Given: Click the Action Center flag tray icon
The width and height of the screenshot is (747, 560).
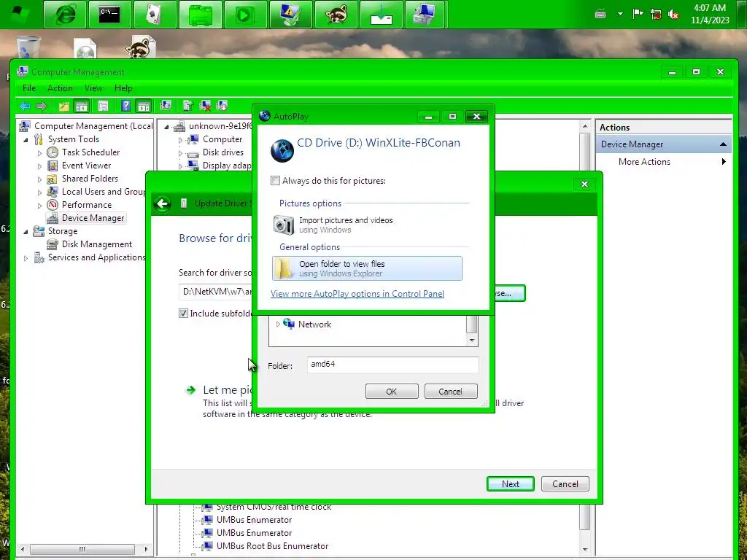Looking at the screenshot, I should 638,15.
